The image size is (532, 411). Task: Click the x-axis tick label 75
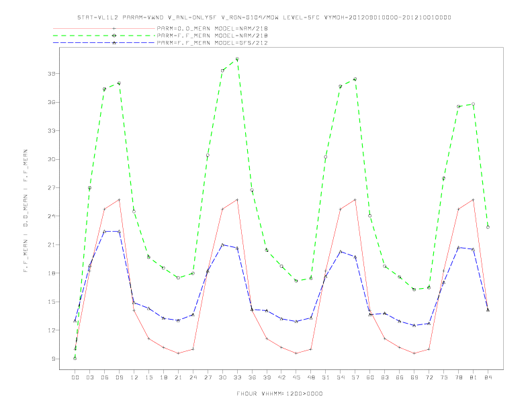(x=444, y=377)
